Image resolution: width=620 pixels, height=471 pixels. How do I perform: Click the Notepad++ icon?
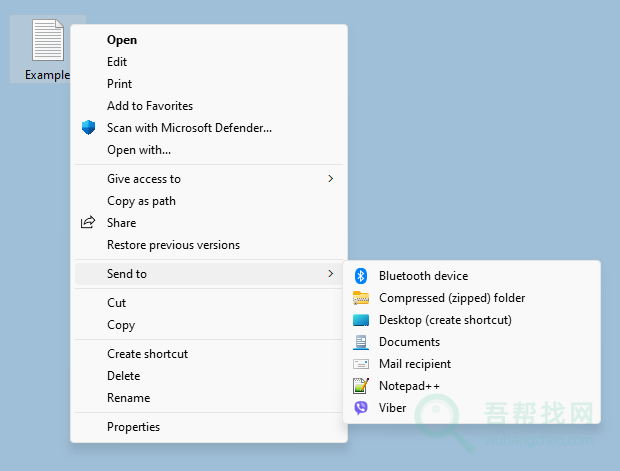coord(361,386)
